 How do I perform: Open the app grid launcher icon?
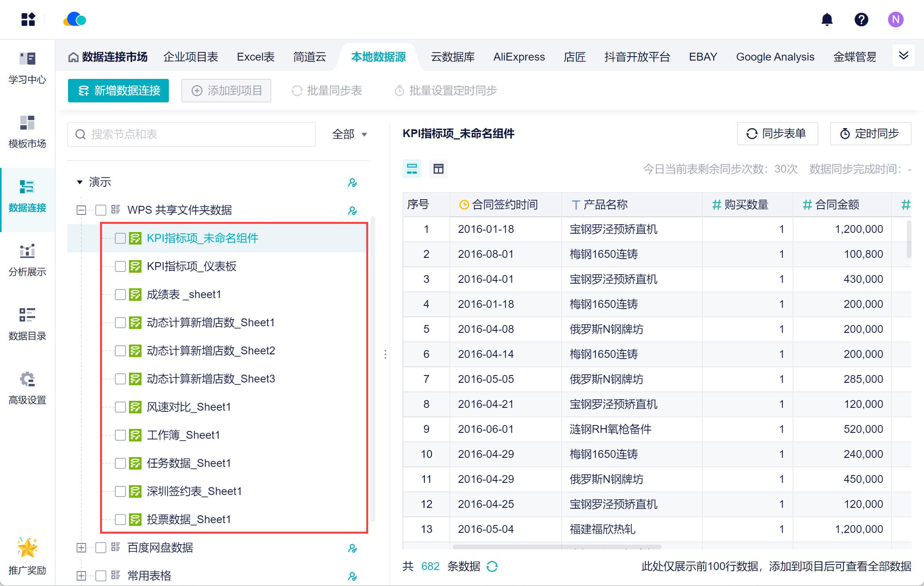(x=28, y=20)
